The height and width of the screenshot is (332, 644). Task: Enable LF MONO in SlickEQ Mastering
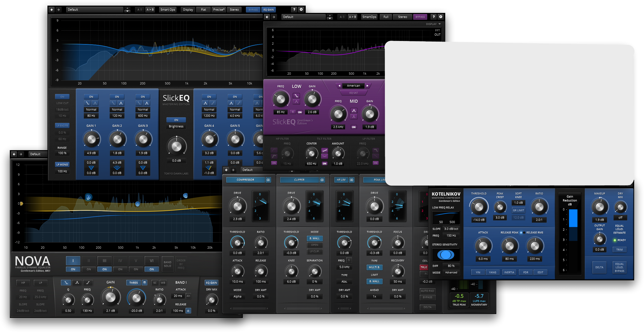click(62, 165)
